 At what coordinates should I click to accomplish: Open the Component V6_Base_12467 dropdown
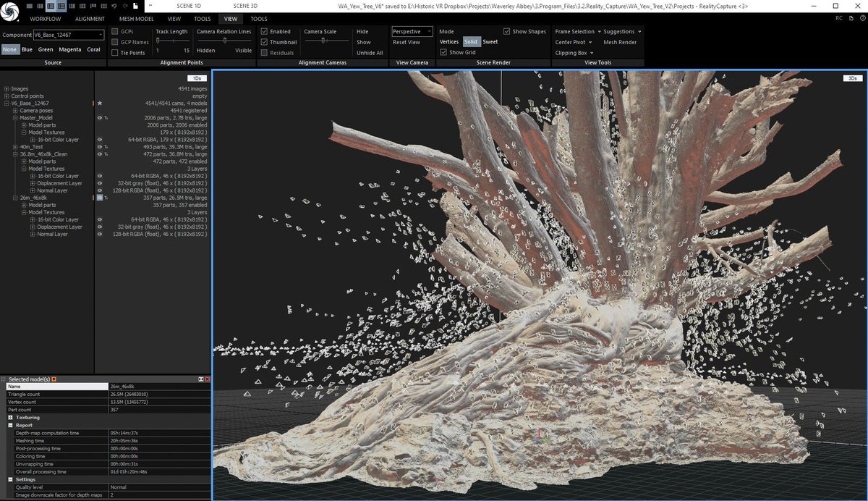pos(69,35)
